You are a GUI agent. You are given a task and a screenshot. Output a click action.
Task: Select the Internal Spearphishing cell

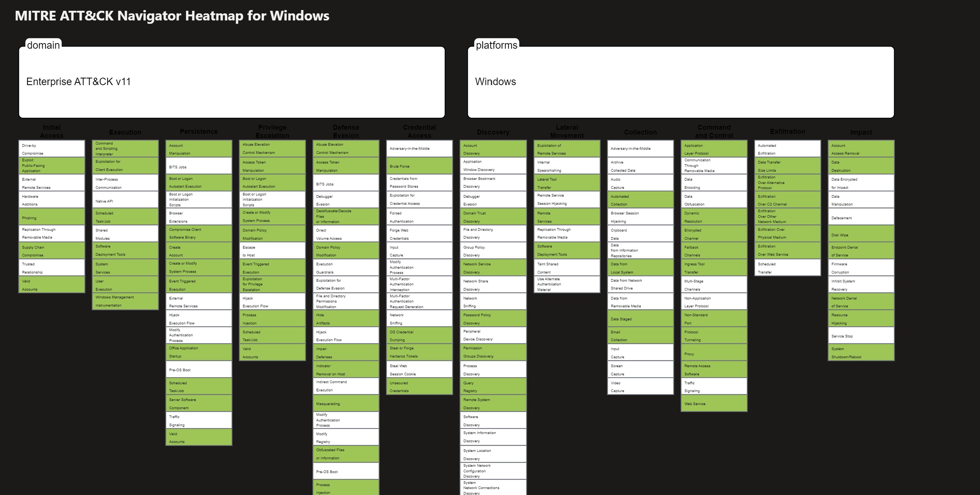click(567, 166)
